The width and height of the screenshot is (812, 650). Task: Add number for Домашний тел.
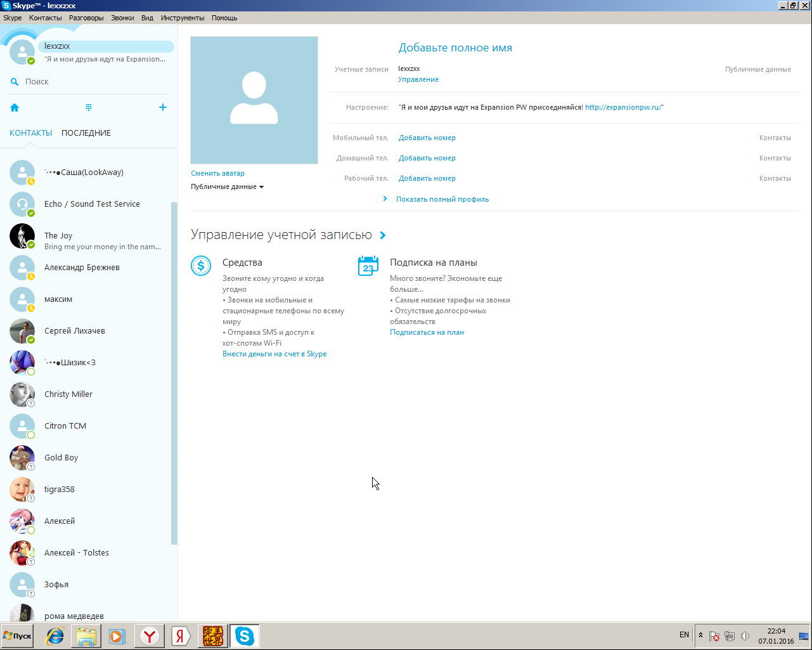point(427,159)
